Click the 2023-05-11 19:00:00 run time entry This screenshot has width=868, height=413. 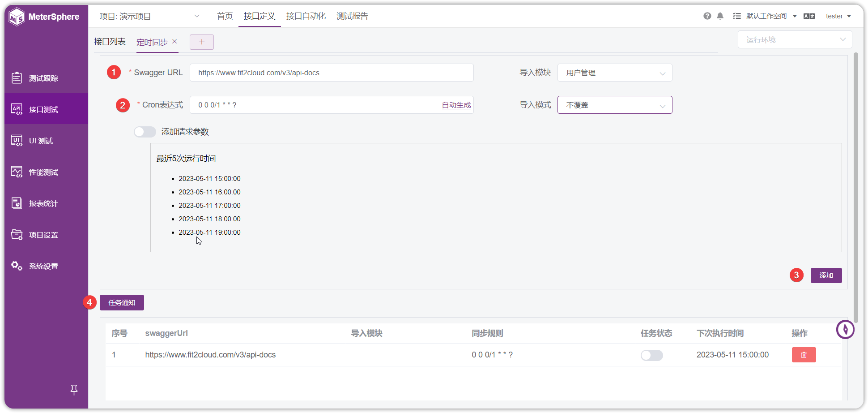(209, 232)
